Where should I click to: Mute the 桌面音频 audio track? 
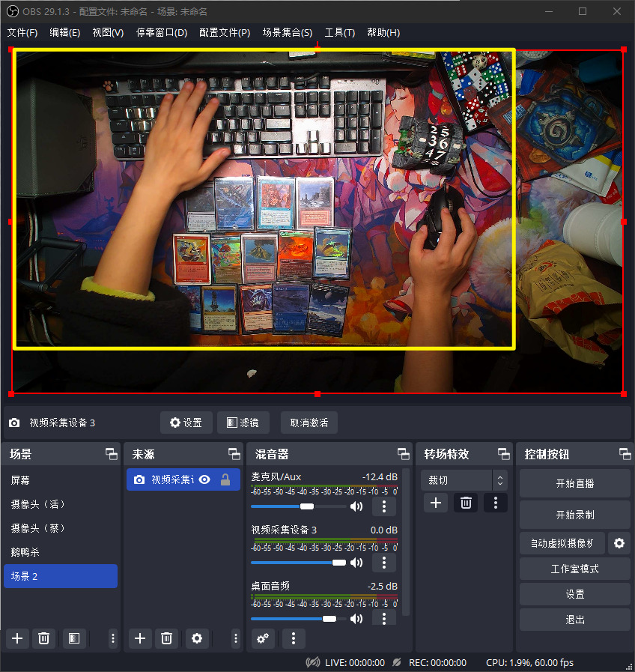[x=356, y=618]
